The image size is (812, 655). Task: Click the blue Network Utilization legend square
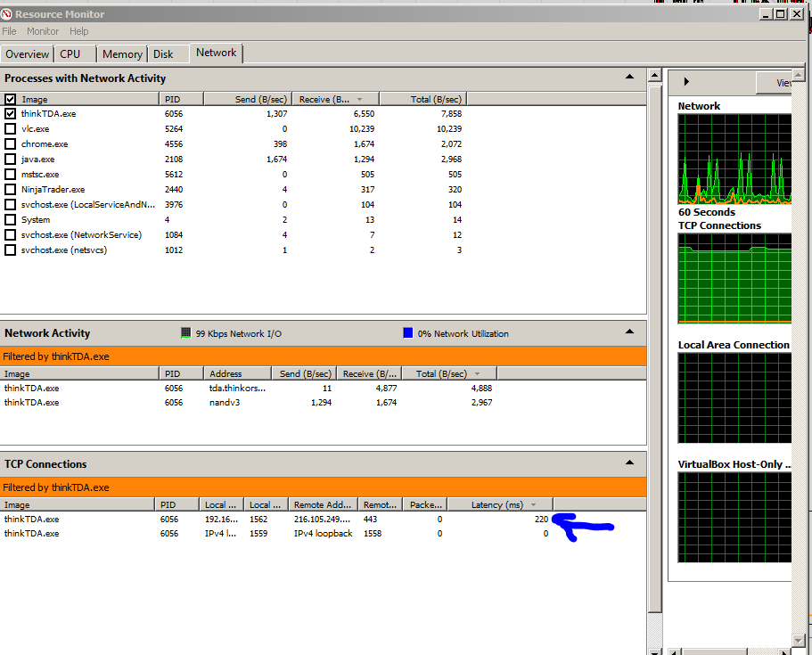408,333
